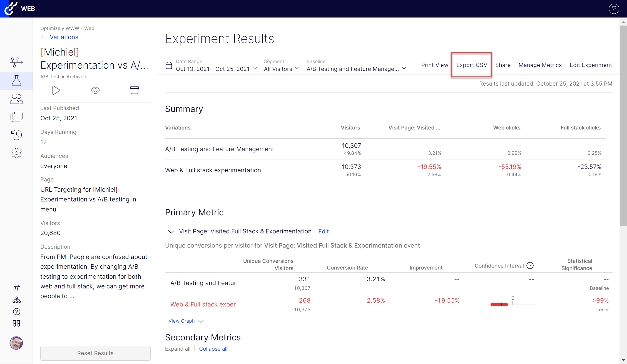Open the Pages window sidebar icon
The image size is (627, 364).
point(16,117)
